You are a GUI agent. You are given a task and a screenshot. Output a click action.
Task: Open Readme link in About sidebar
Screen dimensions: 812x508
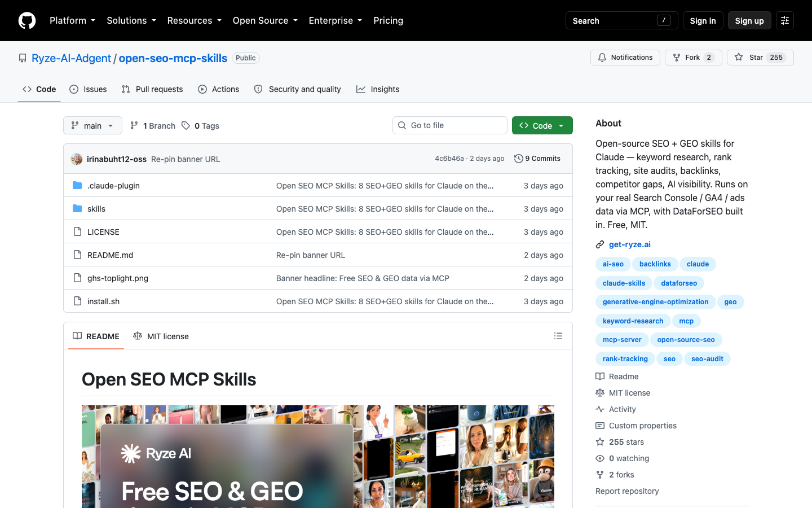click(617, 376)
